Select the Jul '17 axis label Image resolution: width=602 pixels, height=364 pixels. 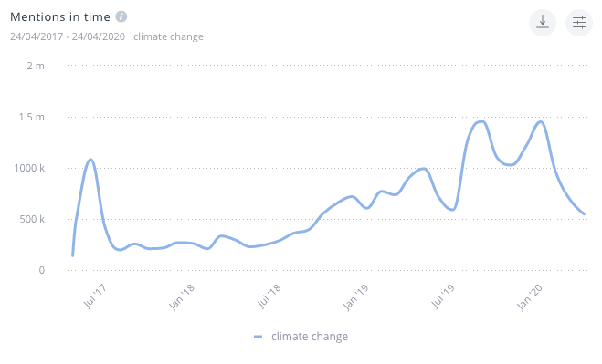95,296
